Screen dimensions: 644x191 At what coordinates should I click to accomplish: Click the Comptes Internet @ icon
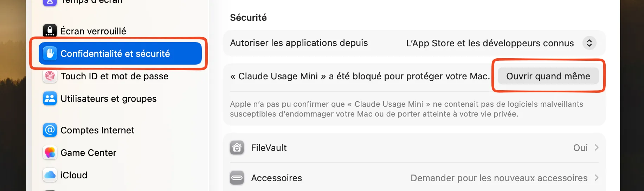click(x=50, y=130)
